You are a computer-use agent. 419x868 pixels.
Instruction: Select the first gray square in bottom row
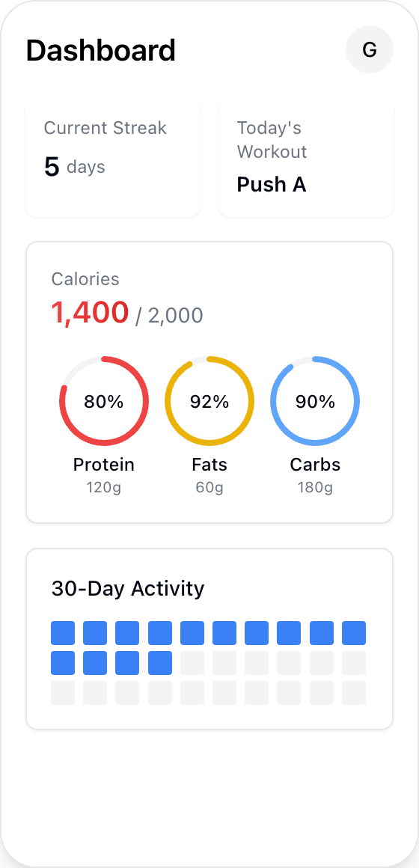click(x=63, y=692)
